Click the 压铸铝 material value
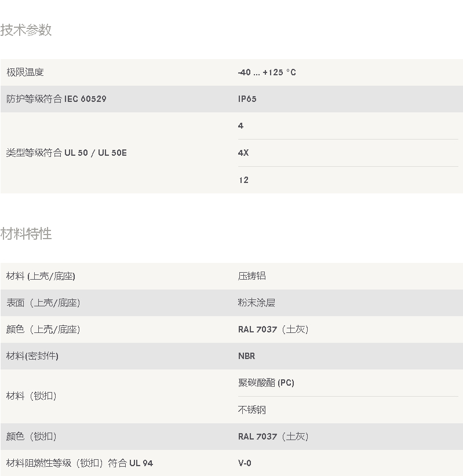The image size is (463, 476). tap(251, 276)
